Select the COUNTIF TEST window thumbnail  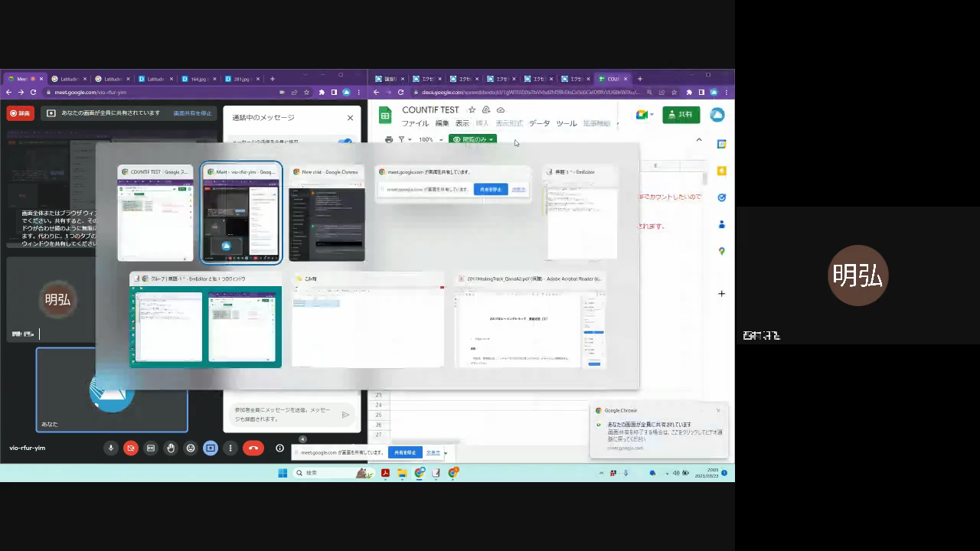tap(155, 214)
